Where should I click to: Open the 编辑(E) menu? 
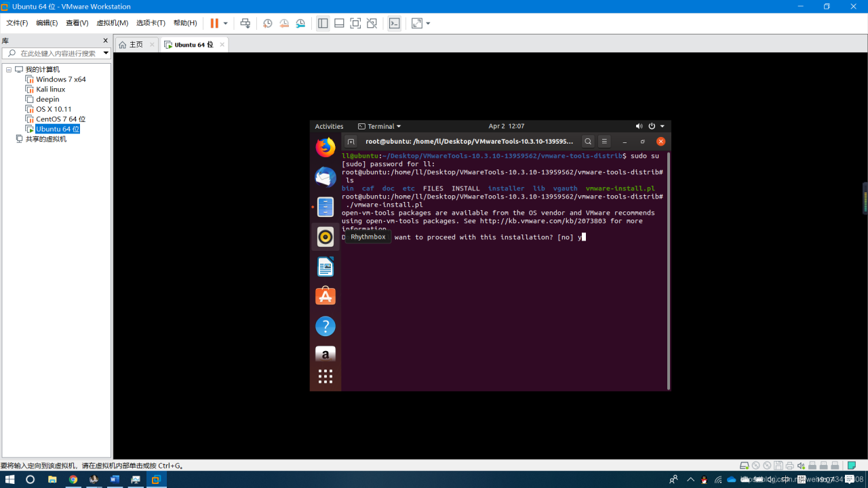47,23
